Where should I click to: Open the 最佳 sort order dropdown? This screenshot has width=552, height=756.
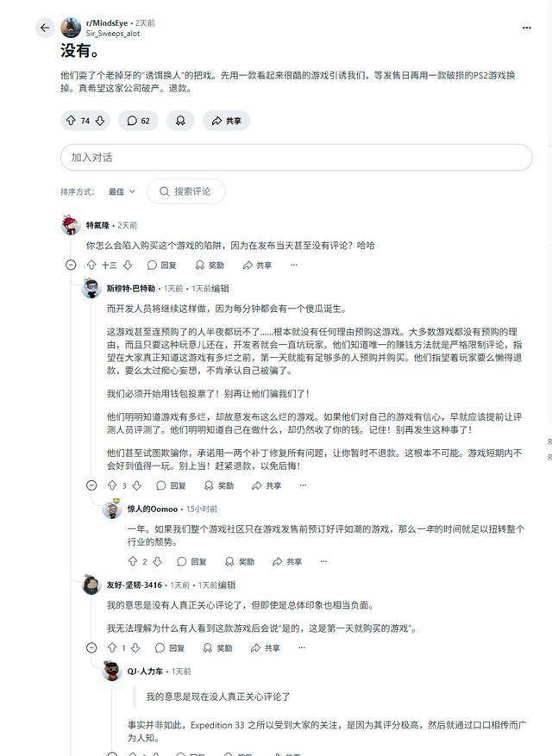[x=122, y=191]
